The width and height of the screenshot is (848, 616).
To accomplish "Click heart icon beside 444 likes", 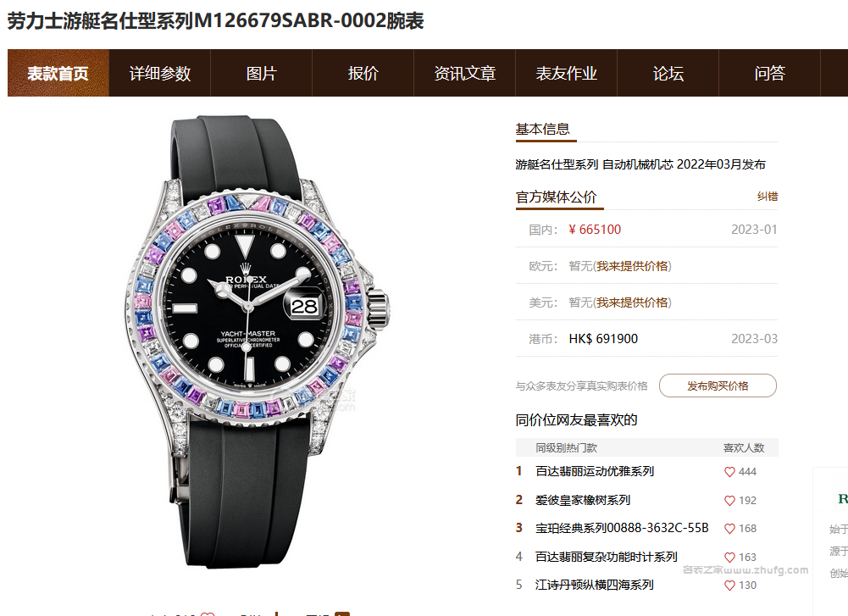I will point(729,472).
